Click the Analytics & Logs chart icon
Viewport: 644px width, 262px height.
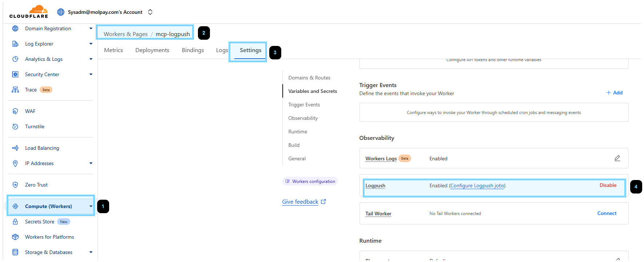15,59
